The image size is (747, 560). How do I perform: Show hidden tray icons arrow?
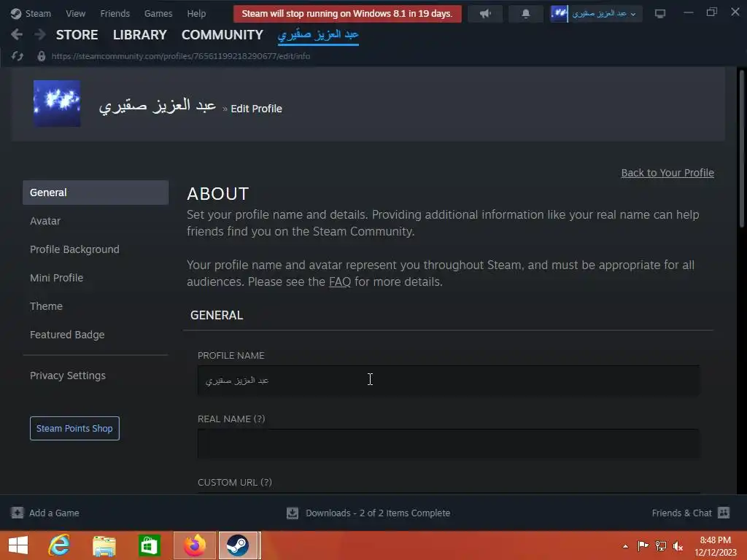pyautogui.click(x=625, y=546)
